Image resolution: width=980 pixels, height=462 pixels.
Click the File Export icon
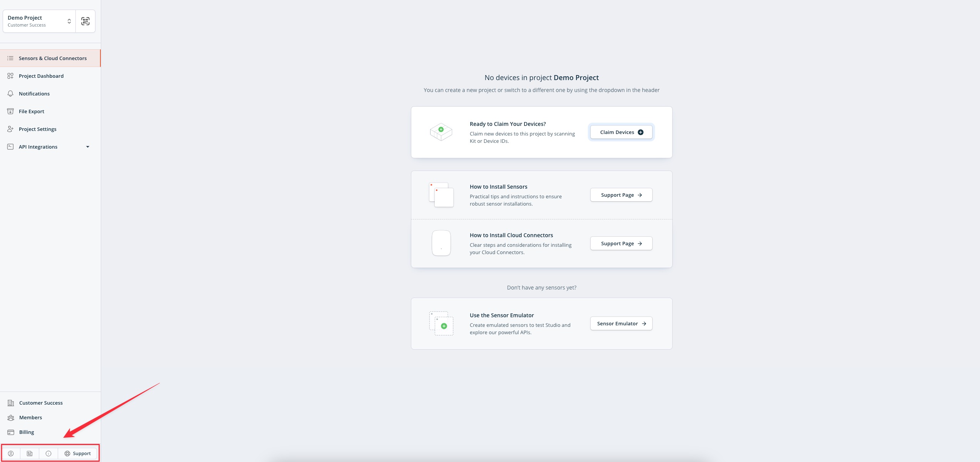(10, 112)
